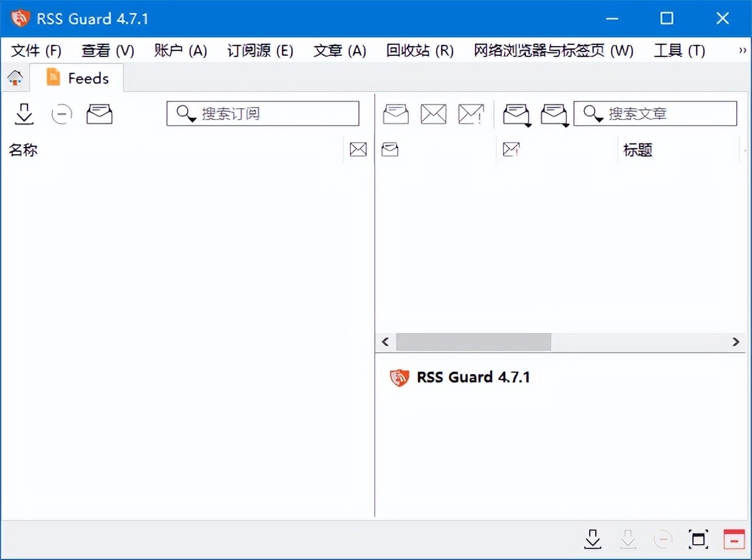Click the home icon left of Feeds tab
Screen dimensions: 752x560
[15, 78]
